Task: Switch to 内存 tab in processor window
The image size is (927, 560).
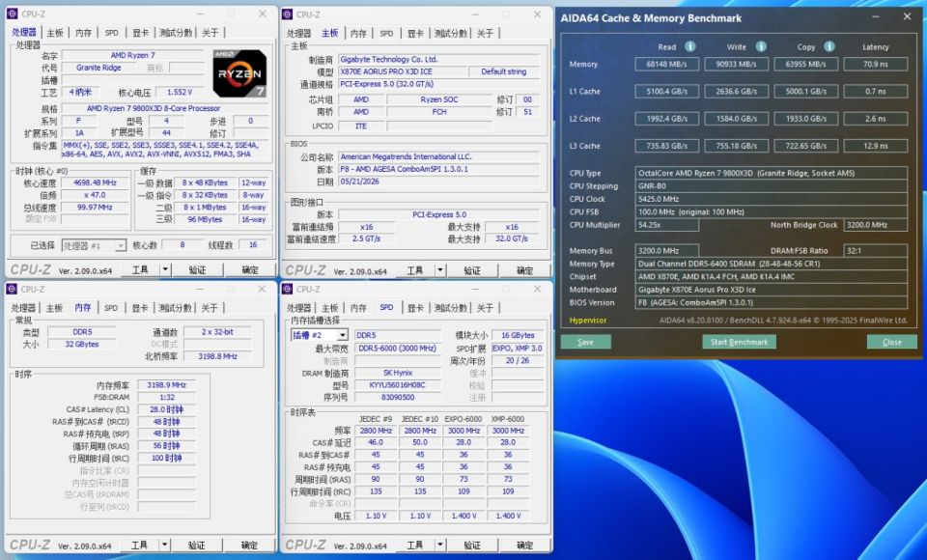Action: click(83, 33)
